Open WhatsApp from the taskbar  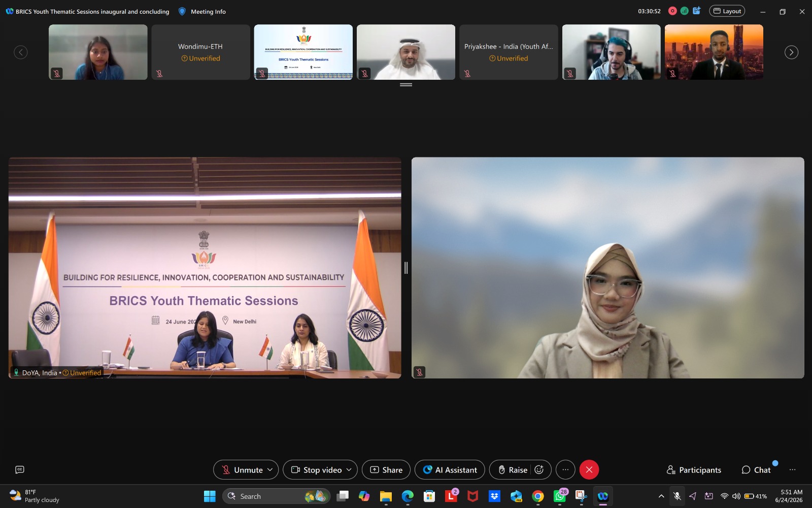(560, 496)
